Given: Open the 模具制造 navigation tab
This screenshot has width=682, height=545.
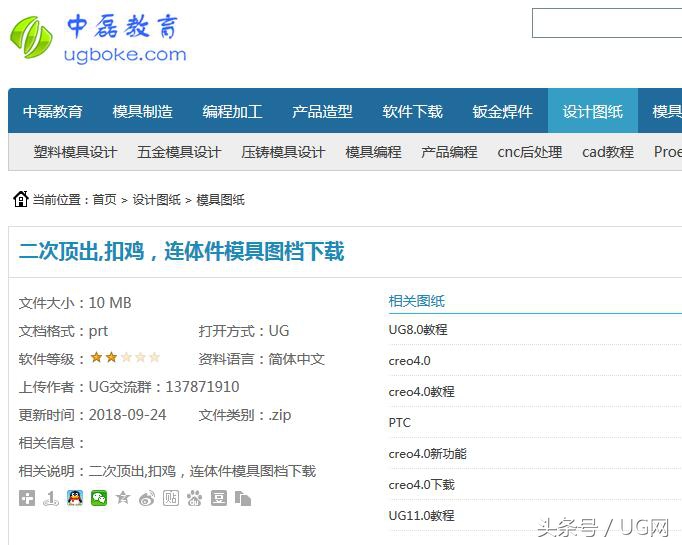Looking at the screenshot, I should [143, 111].
